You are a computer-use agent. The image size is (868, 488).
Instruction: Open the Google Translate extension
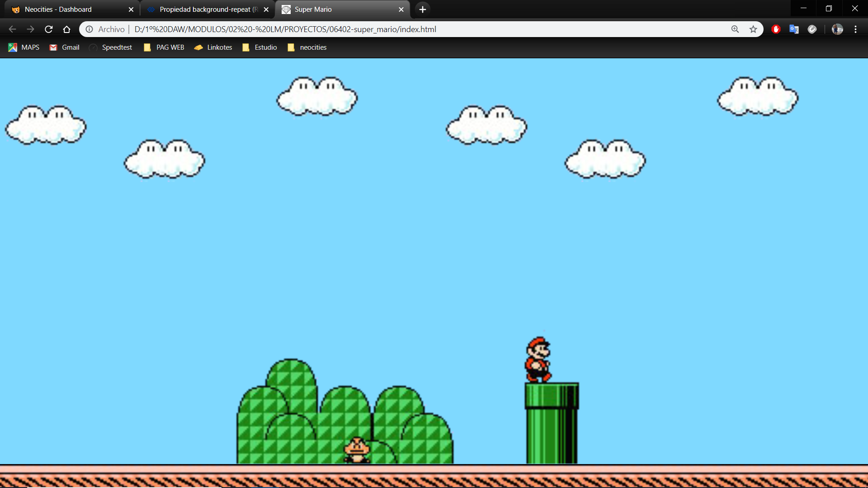pos(794,29)
